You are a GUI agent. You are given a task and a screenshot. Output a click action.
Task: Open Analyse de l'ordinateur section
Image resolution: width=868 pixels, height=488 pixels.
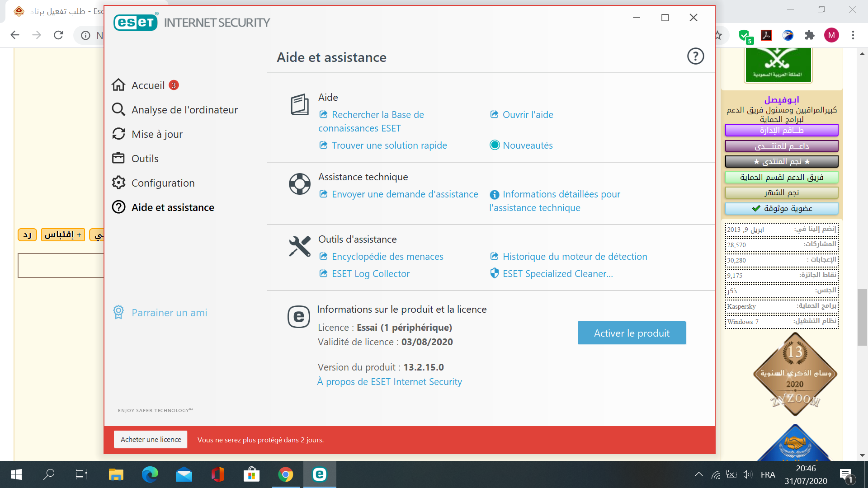(x=184, y=110)
